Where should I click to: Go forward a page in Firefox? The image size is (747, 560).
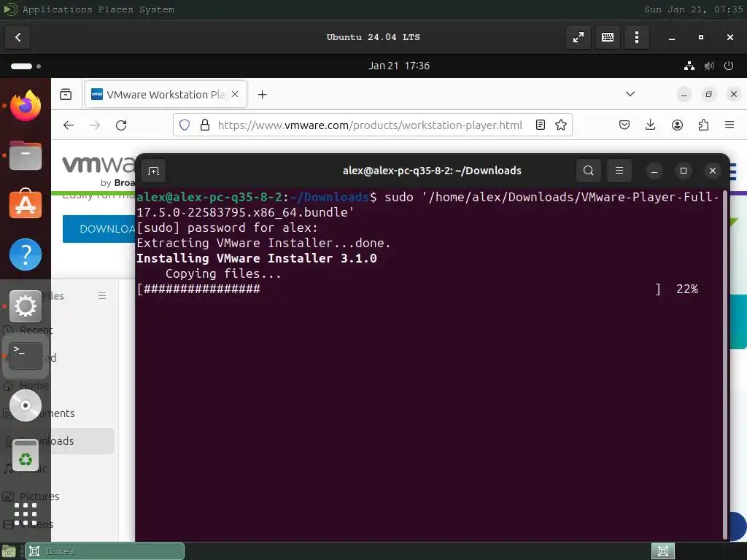(x=95, y=125)
